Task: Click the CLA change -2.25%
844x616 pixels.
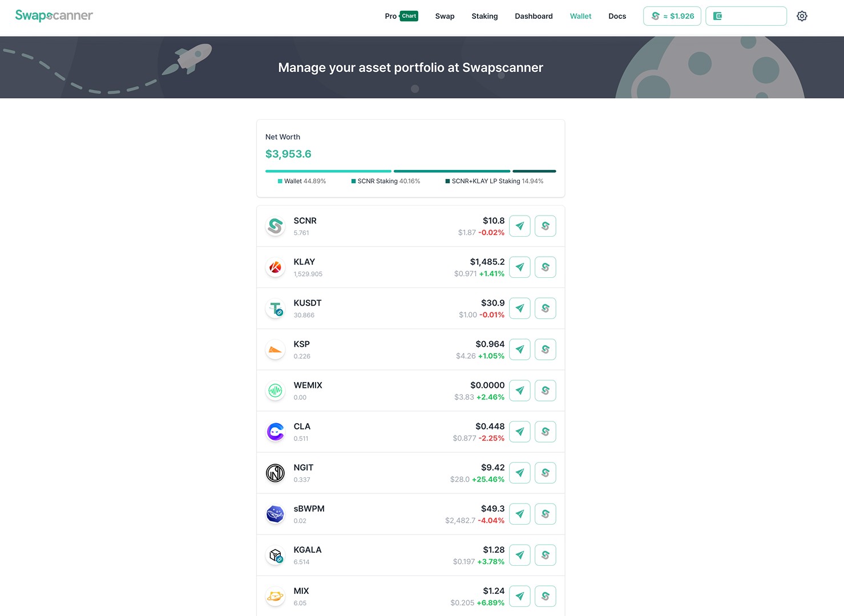Action: point(491,439)
